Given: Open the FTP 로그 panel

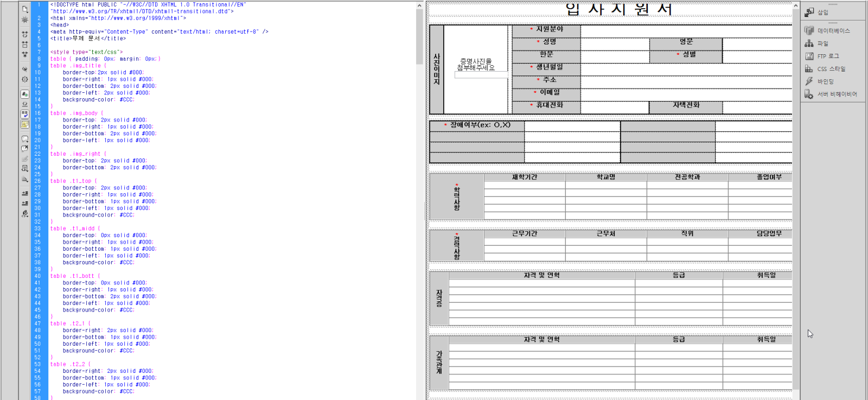Looking at the screenshot, I should click(x=822, y=56).
